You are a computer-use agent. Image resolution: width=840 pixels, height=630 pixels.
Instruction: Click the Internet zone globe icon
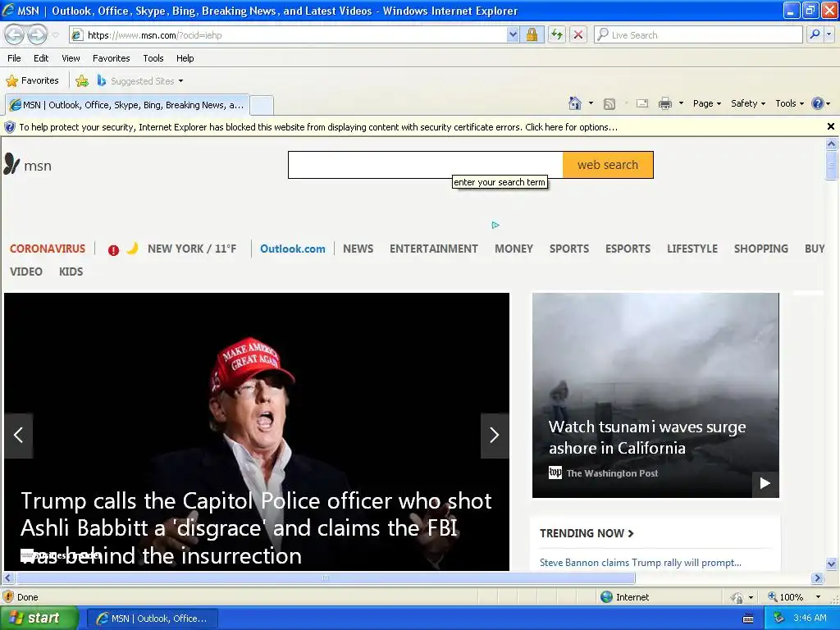tap(606, 597)
